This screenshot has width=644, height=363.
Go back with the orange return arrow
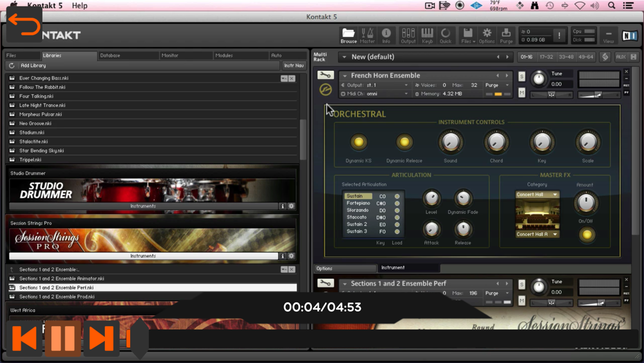24,25
